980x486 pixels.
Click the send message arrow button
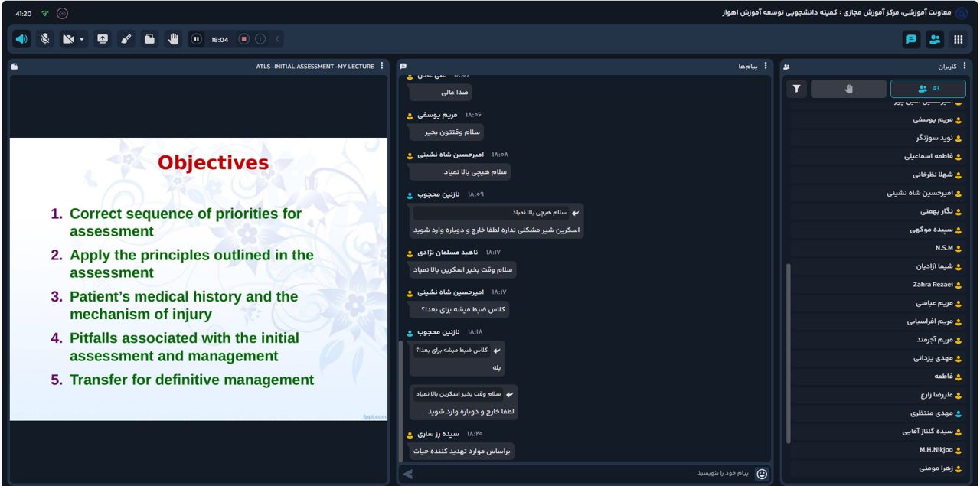pyautogui.click(x=408, y=474)
